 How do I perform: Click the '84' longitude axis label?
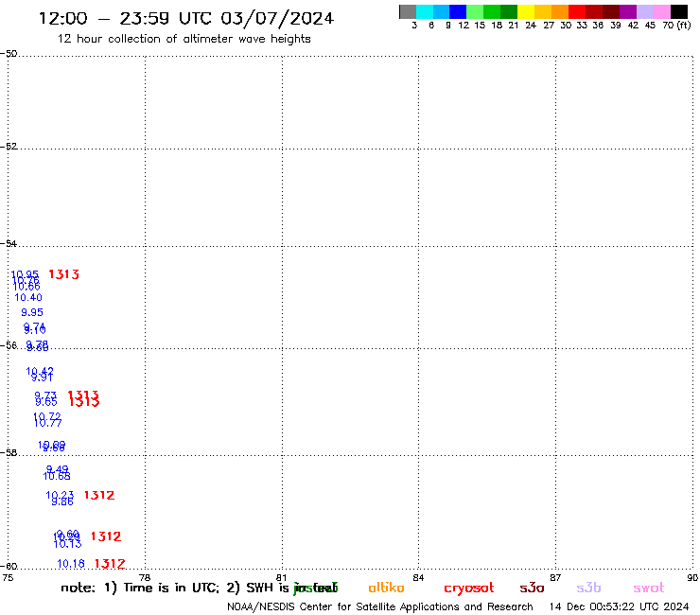click(418, 577)
